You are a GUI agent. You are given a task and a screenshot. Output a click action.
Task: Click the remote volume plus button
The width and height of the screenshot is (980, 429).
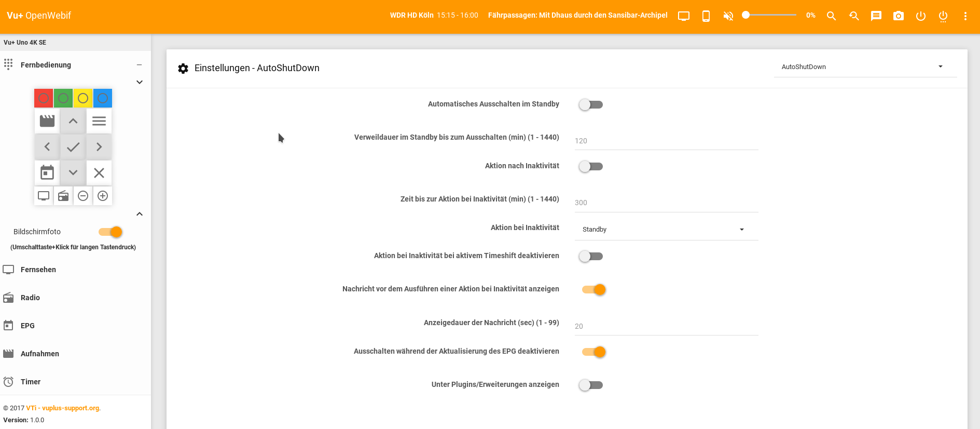click(103, 196)
